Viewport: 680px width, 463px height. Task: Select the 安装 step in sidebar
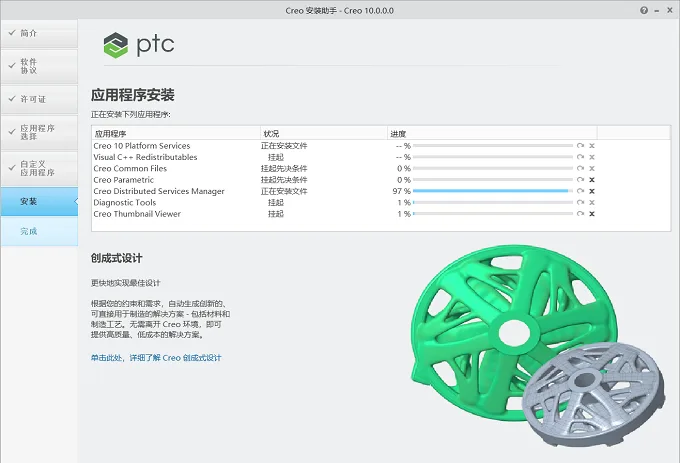39,201
